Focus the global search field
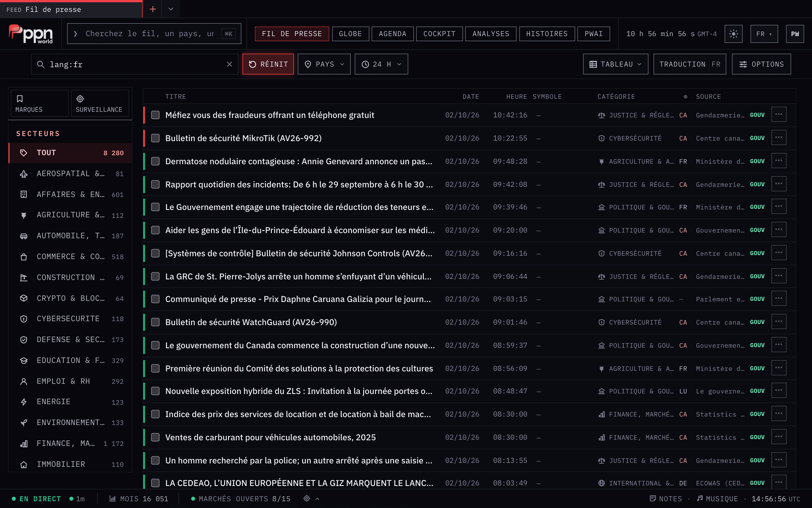The height and width of the screenshot is (508, 812). click(x=154, y=34)
